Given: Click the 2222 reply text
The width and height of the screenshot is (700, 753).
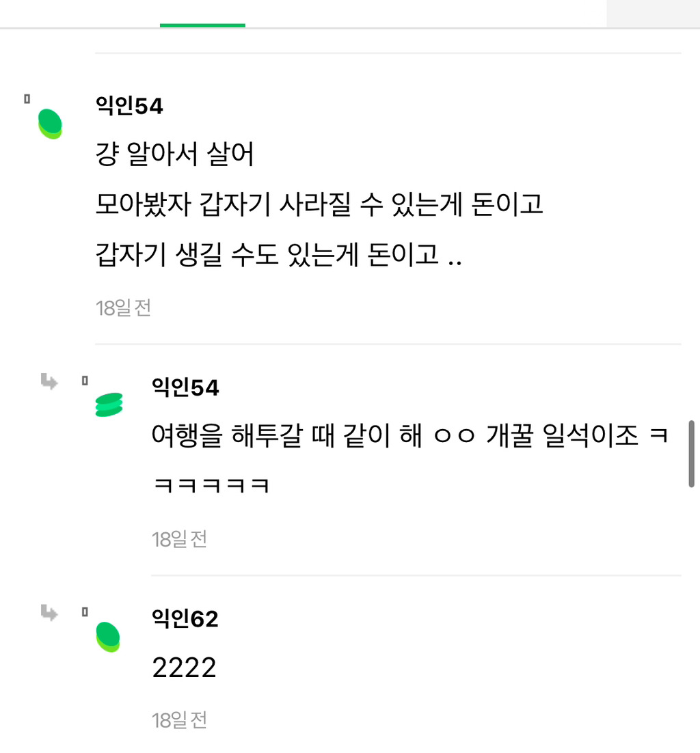Looking at the screenshot, I should [182, 668].
